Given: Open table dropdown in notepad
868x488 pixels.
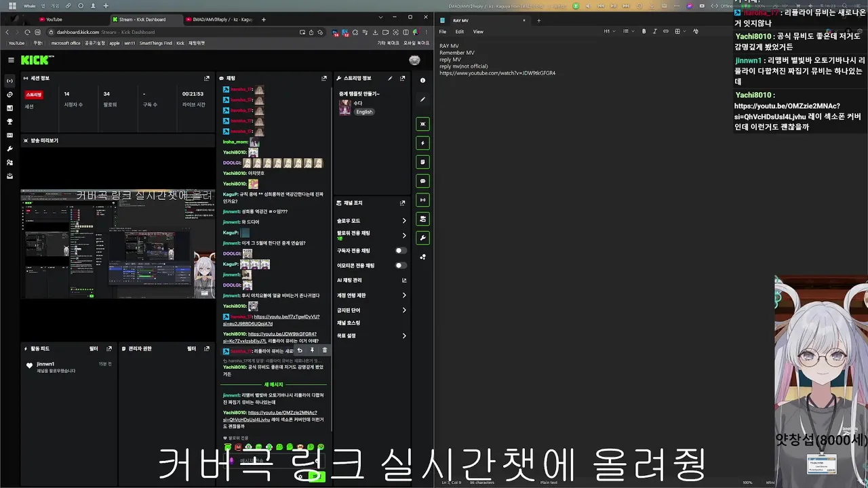Looking at the screenshot, I should point(679,31).
